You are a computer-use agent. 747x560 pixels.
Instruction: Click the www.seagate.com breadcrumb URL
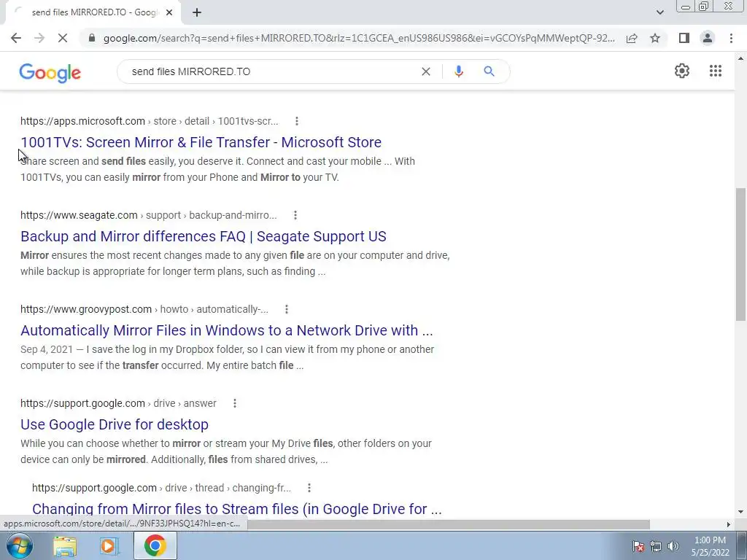149,215
